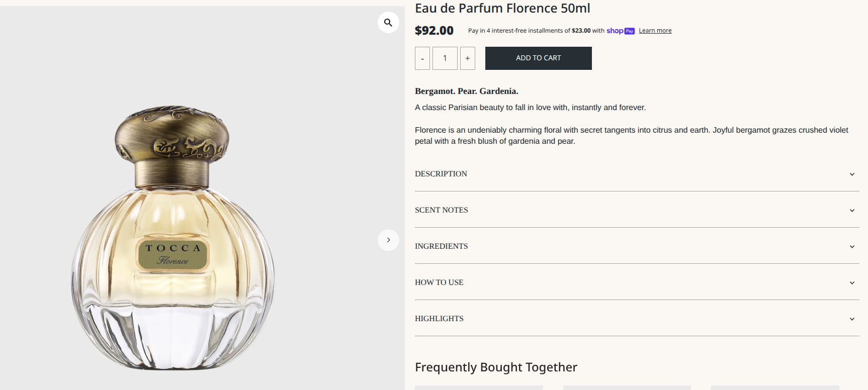
Task: Go to next product image arrow
Action: pos(388,240)
